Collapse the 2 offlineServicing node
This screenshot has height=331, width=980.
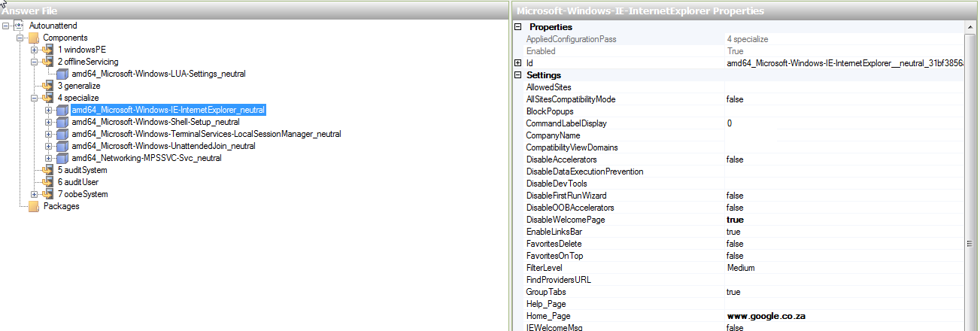tap(35, 62)
